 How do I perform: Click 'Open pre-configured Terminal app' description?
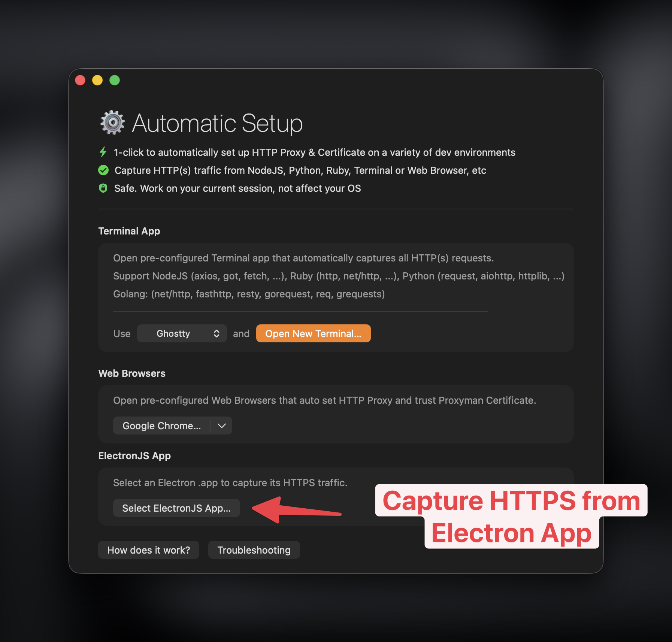pyautogui.click(x=303, y=258)
